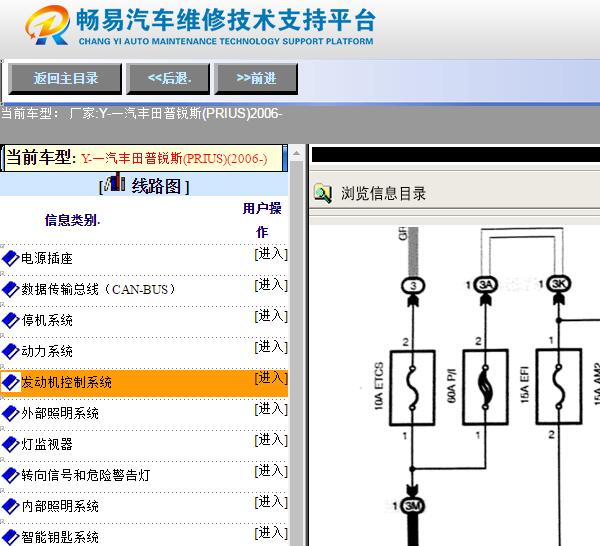Click the Chang Yi platform logo
This screenshot has height=546, width=600.
coord(48,25)
